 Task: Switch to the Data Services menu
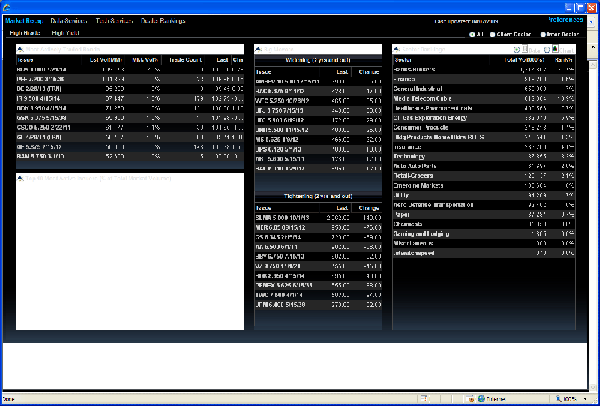(67, 20)
